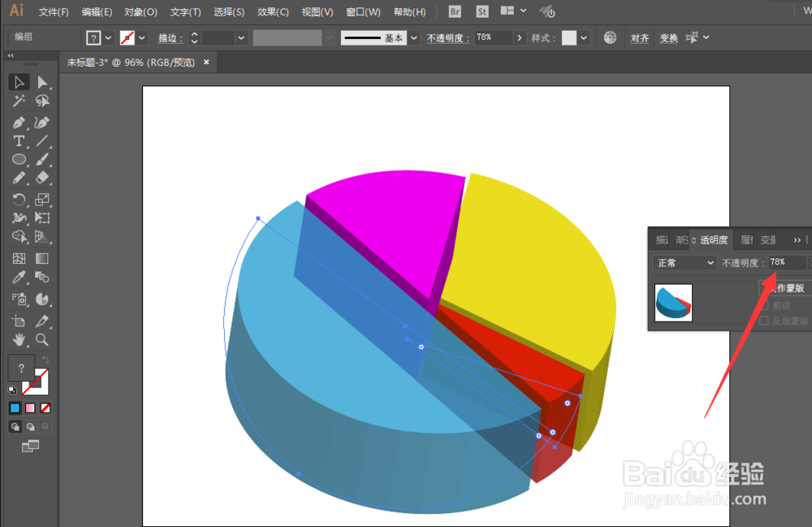Viewport: 812px width, 527px height.
Task: Select the Eyedropper tool
Action: [x=19, y=277]
